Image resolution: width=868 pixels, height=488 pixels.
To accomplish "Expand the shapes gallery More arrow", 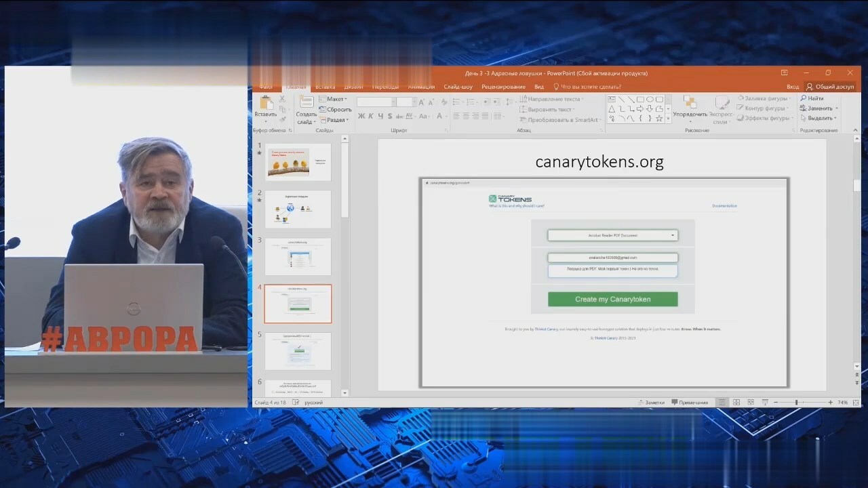I will (x=669, y=119).
